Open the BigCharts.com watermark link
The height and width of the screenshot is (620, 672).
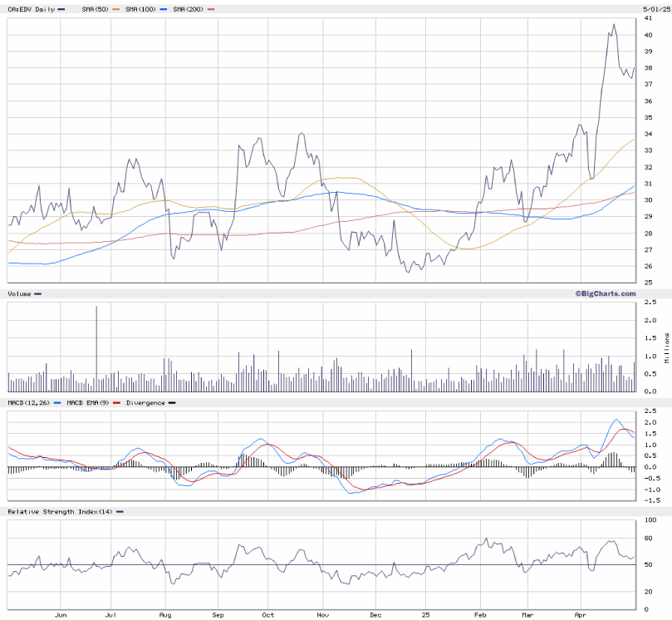604,293
